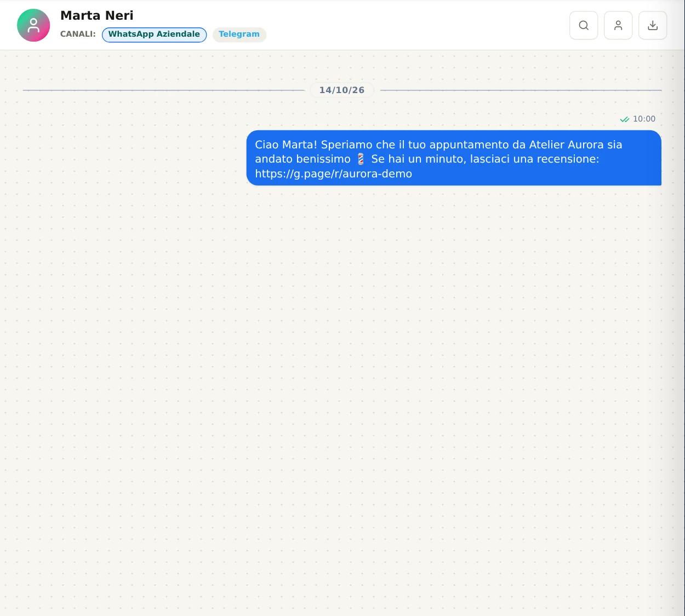Click the Marta Neri contact name
The image size is (685, 616).
coord(97,15)
